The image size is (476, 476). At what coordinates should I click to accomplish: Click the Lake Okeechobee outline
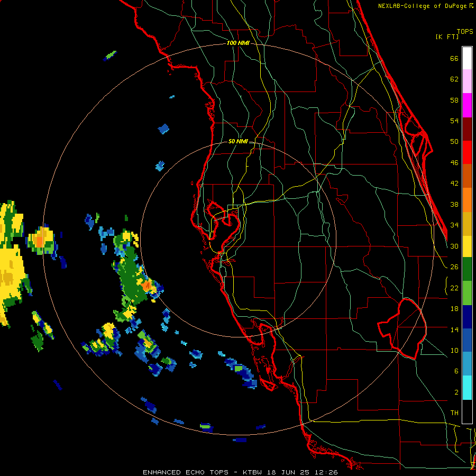[x=402, y=328]
